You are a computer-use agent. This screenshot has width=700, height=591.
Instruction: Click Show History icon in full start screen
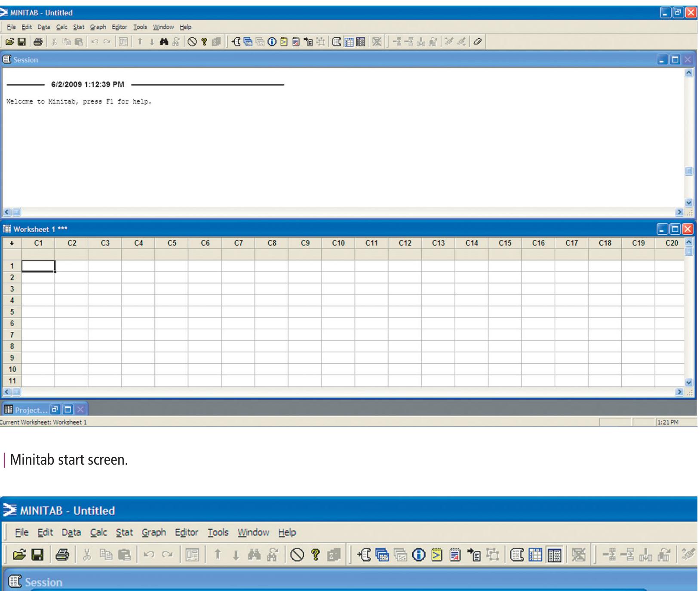click(x=284, y=42)
